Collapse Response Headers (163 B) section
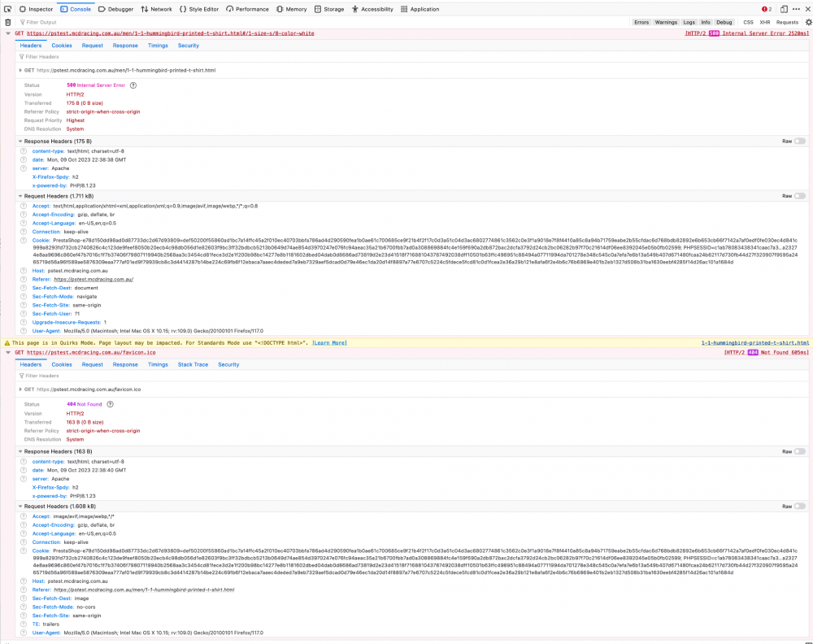This screenshot has height=644, width=813. (x=20, y=451)
